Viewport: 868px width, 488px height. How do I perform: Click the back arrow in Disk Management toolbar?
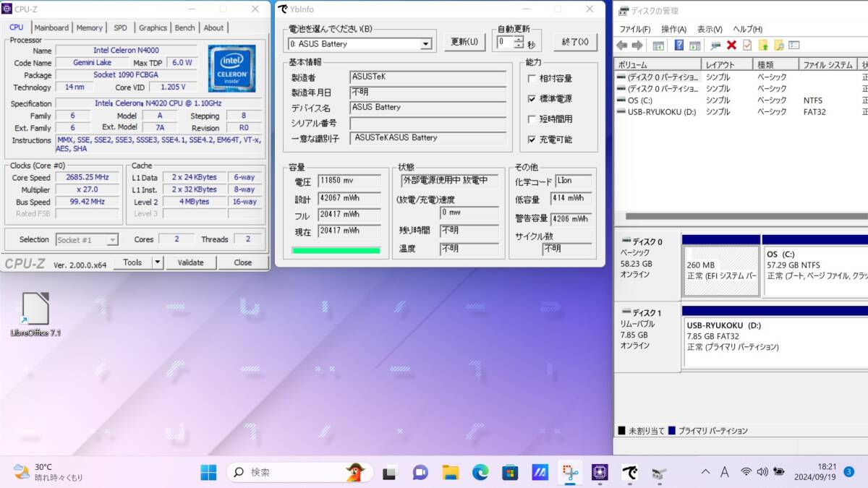[621, 45]
